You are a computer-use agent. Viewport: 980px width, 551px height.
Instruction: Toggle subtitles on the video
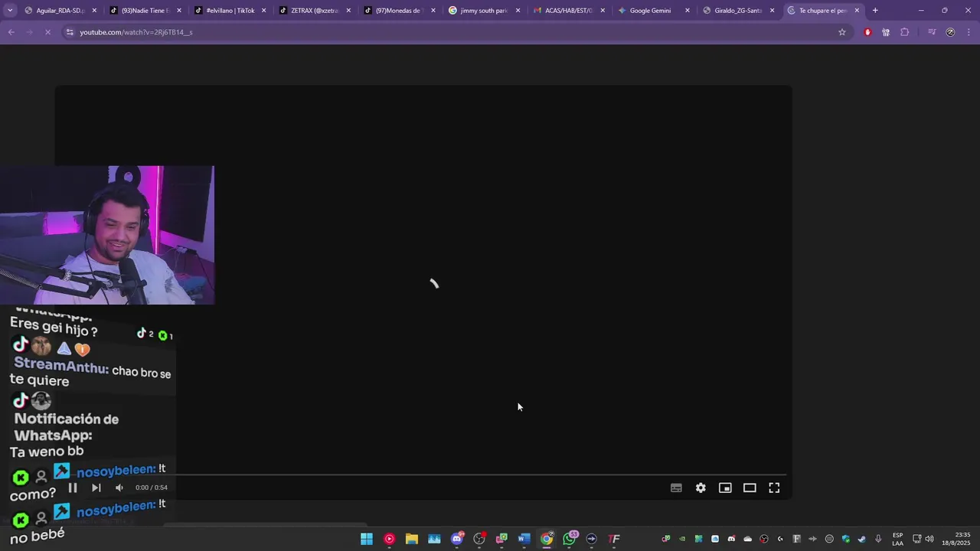(676, 487)
